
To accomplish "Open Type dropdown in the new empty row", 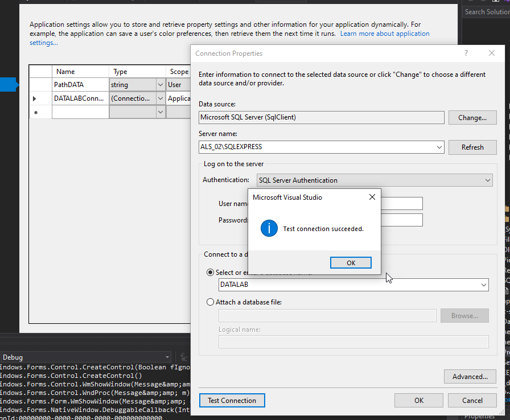I will [x=161, y=112].
